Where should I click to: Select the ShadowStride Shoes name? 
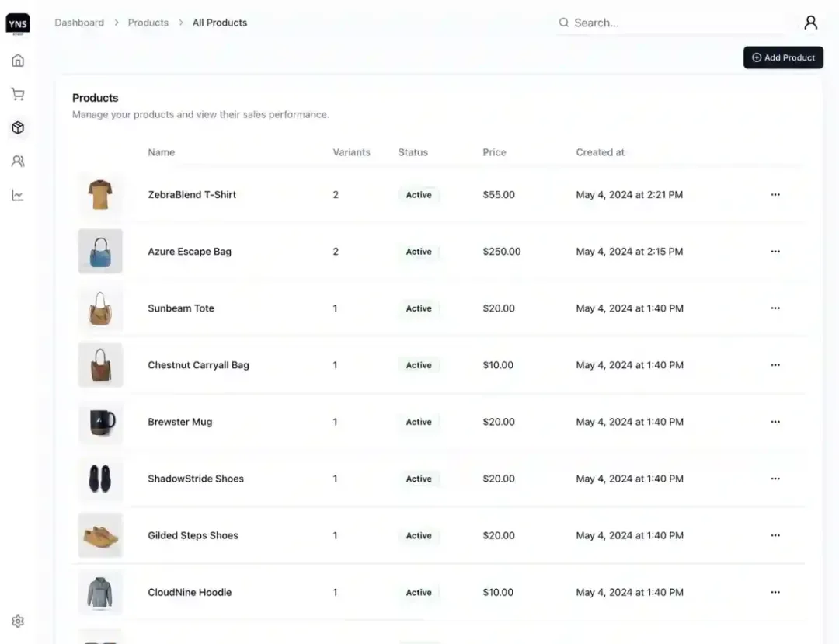196,479
